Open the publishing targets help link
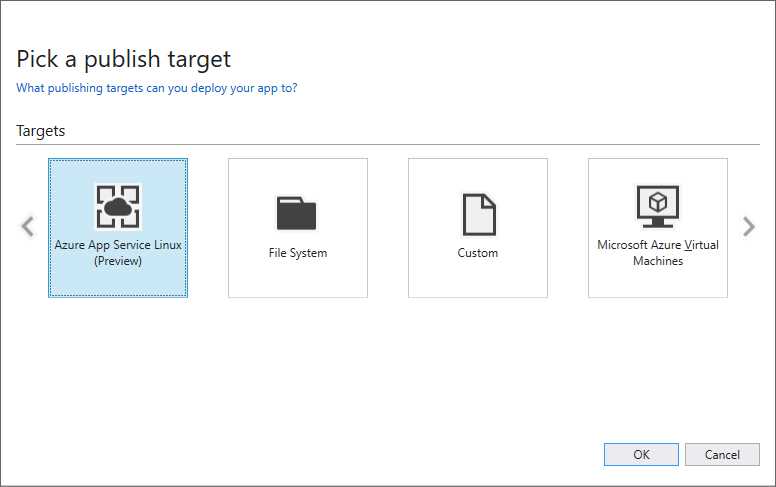Image resolution: width=776 pixels, height=487 pixels. [157, 88]
